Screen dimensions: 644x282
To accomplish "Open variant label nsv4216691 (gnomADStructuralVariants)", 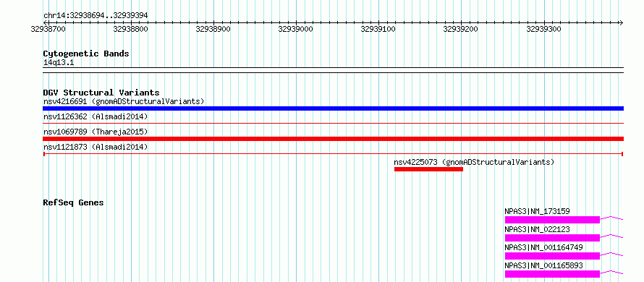I will click(124, 101).
